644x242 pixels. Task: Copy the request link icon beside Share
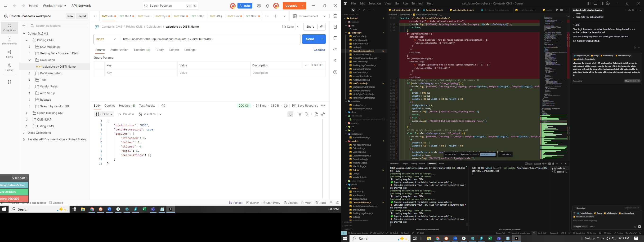322,27
